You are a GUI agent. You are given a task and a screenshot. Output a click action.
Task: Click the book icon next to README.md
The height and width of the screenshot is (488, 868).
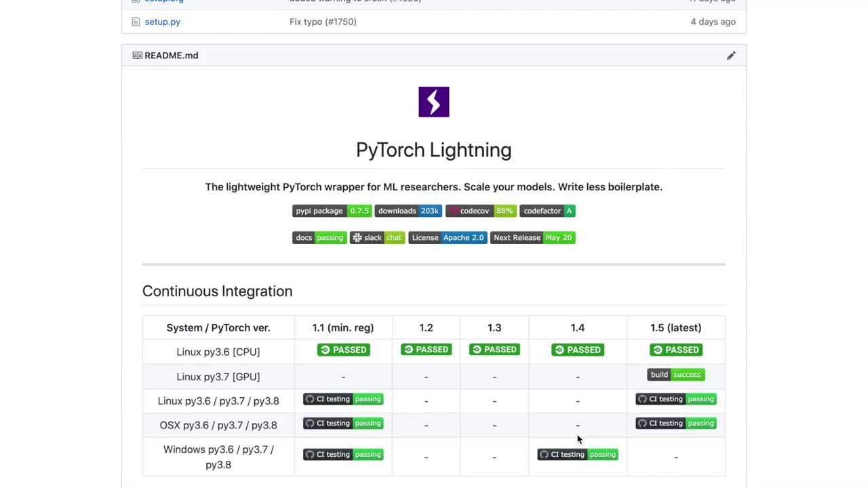click(x=137, y=56)
